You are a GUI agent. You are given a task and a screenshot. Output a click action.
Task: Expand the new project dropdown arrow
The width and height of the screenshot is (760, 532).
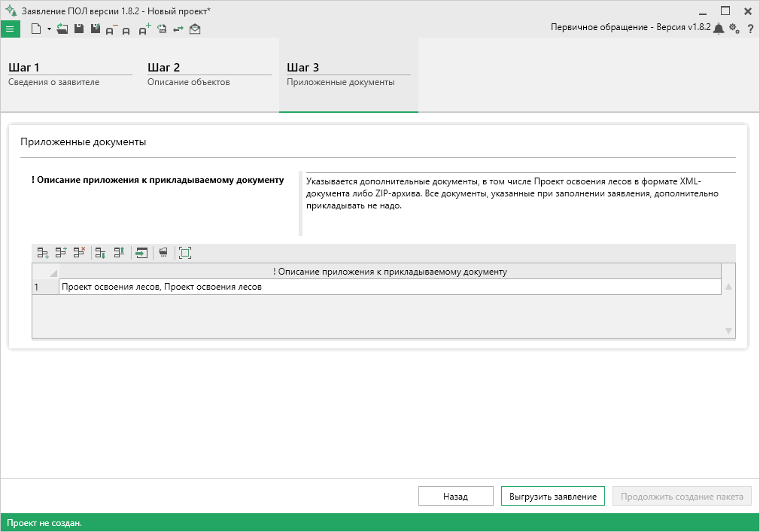coord(49,29)
